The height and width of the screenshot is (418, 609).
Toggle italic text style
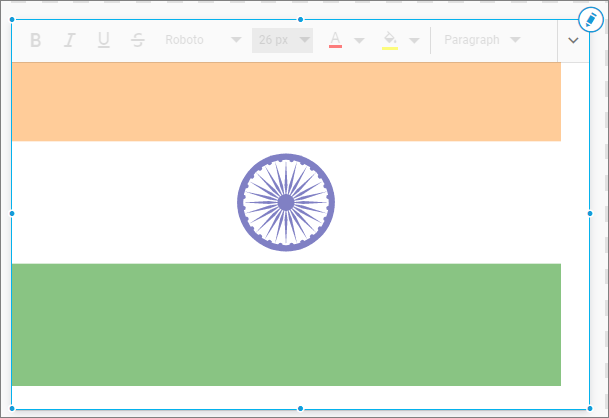(x=69, y=40)
